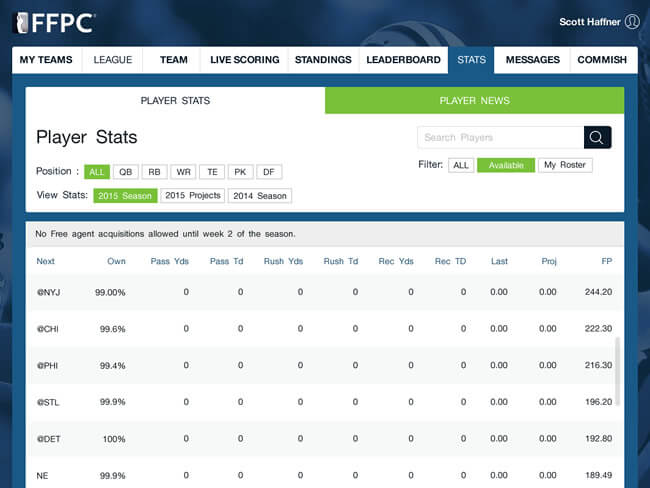Select ALL position filter
The image size is (650, 488).
(97, 172)
